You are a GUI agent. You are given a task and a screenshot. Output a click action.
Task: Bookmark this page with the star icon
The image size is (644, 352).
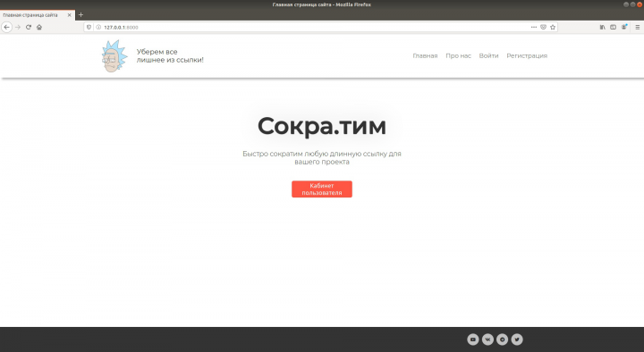[x=553, y=27]
